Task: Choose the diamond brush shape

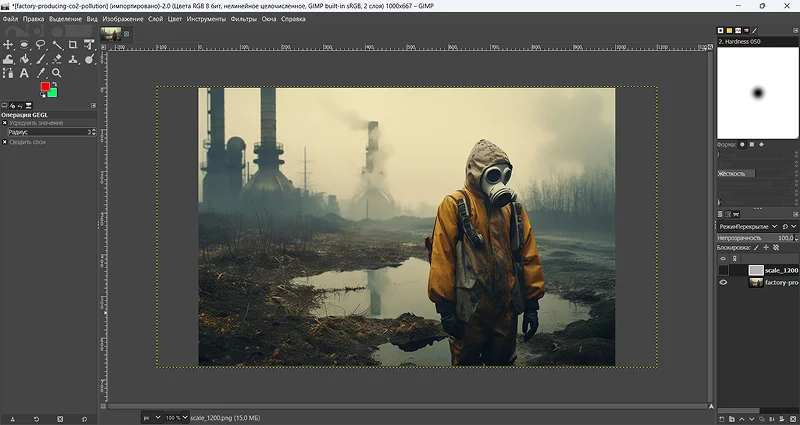Action: pyautogui.click(x=761, y=144)
